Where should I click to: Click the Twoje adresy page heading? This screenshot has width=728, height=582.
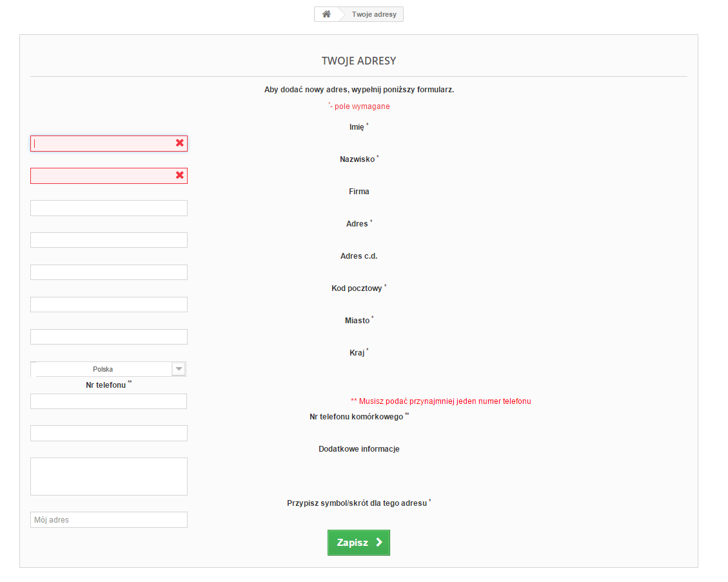pyautogui.click(x=359, y=61)
